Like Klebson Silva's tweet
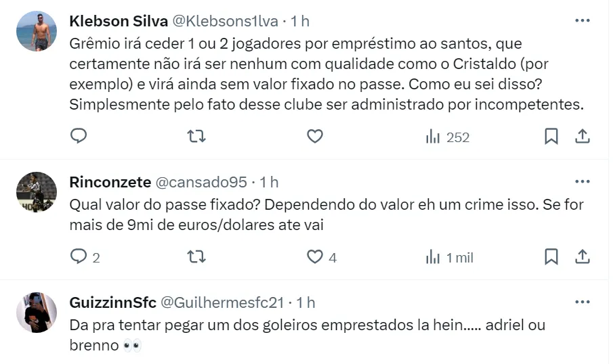The height and width of the screenshot is (364, 613). (314, 137)
